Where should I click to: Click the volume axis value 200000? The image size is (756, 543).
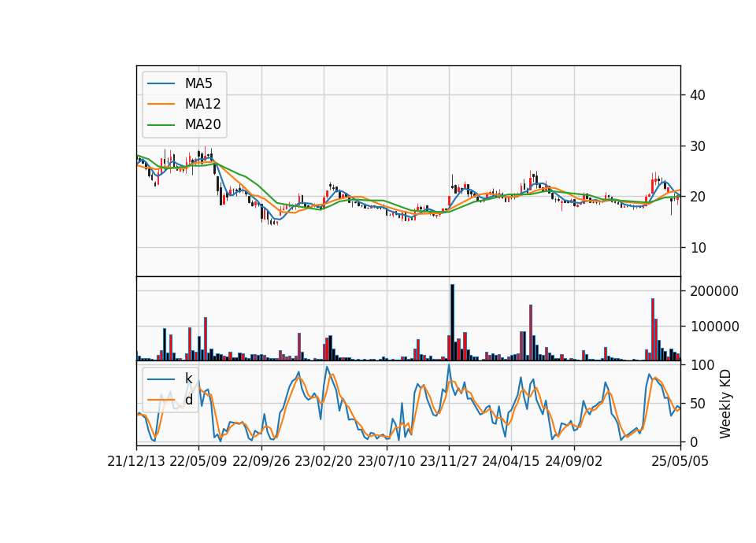tap(714, 291)
